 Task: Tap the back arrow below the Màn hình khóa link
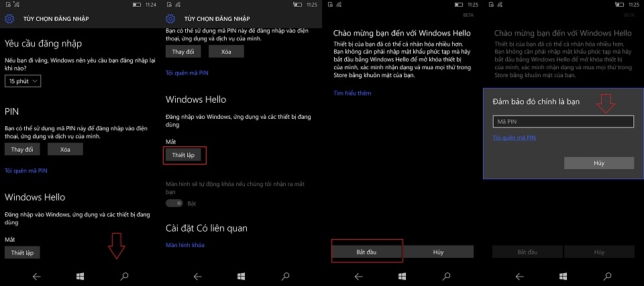click(x=197, y=277)
